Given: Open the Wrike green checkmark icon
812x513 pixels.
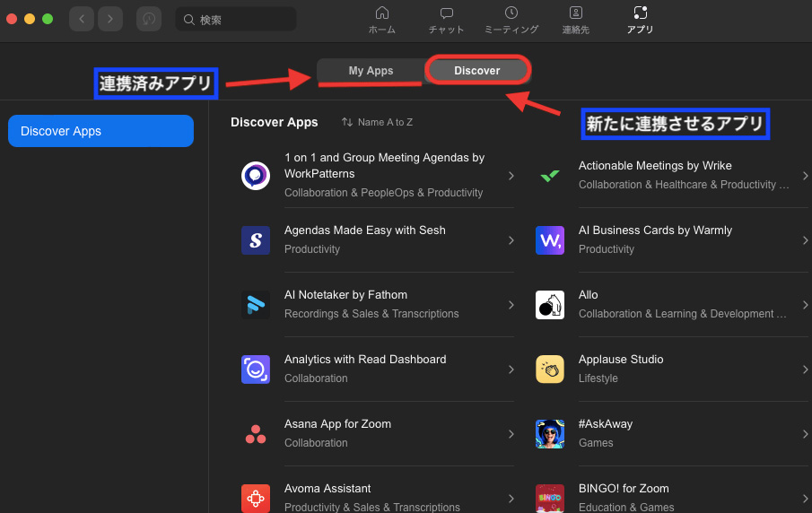Looking at the screenshot, I should click(x=550, y=176).
